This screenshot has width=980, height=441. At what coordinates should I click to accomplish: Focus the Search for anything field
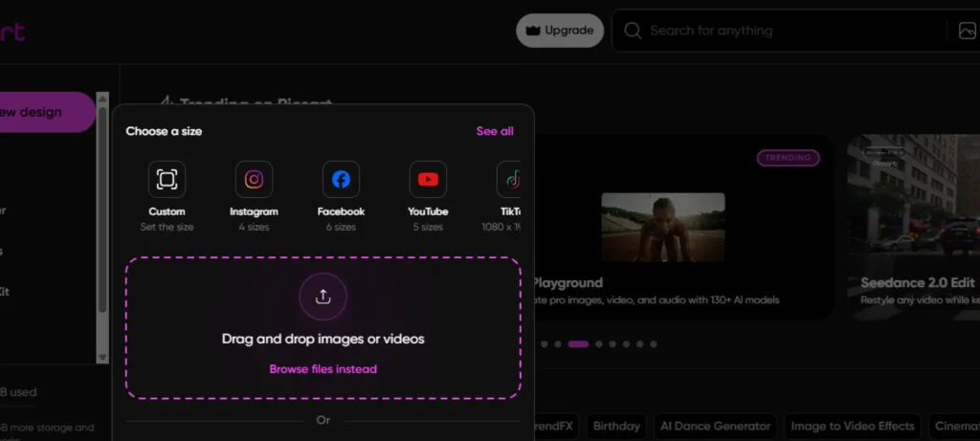click(793, 31)
